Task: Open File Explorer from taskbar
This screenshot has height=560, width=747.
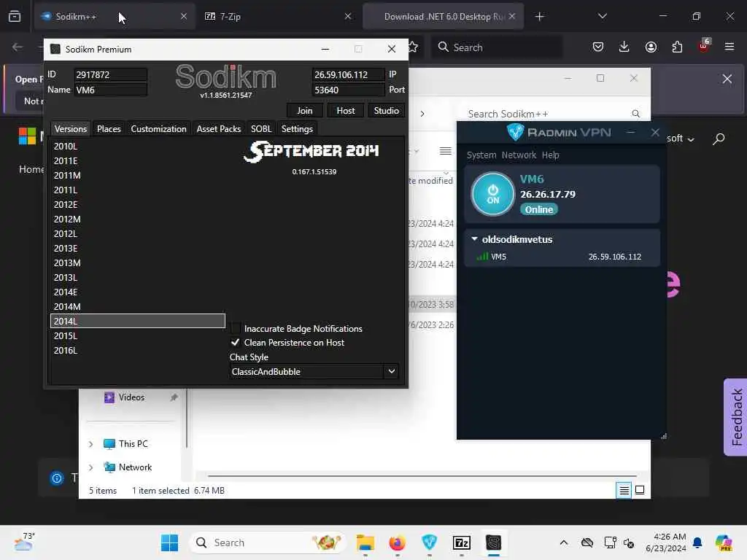Action: [x=365, y=542]
